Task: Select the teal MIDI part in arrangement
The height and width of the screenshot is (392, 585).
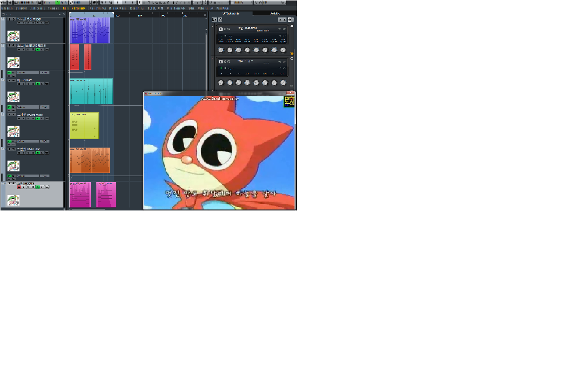Action: [91, 91]
